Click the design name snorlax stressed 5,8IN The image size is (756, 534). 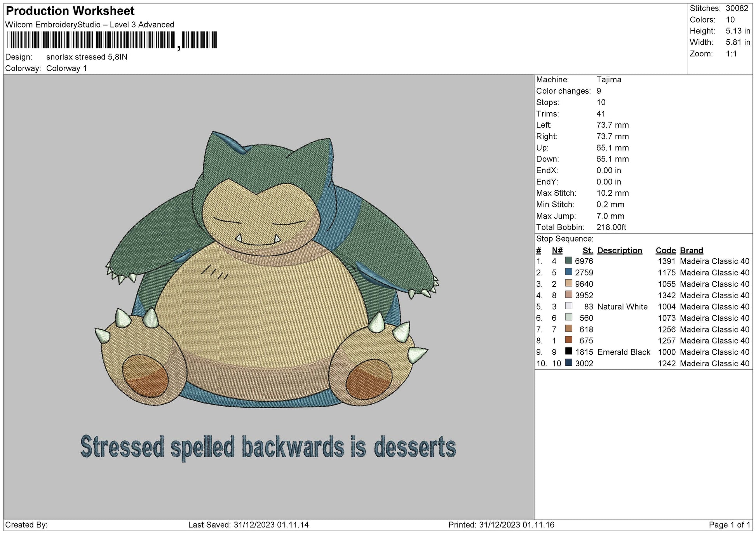pyautogui.click(x=87, y=57)
